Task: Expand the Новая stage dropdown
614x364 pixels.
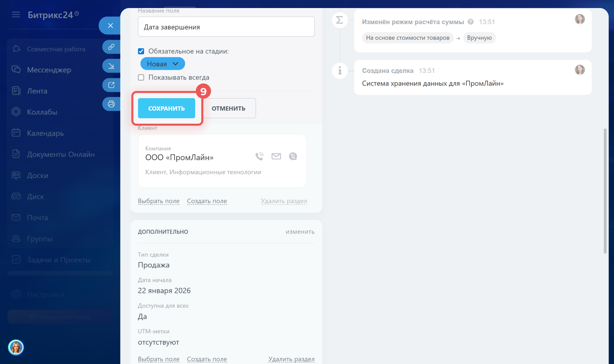Action: (163, 64)
